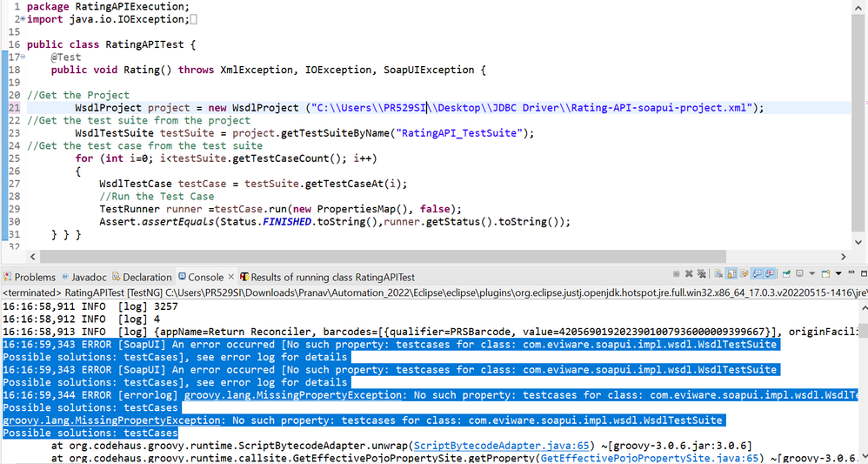Clear the console output

tap(718, 274)
